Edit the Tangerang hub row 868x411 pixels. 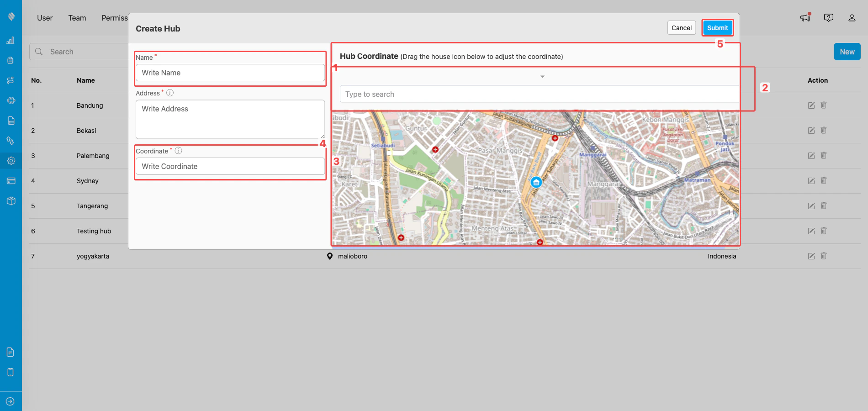click(811, 206)
